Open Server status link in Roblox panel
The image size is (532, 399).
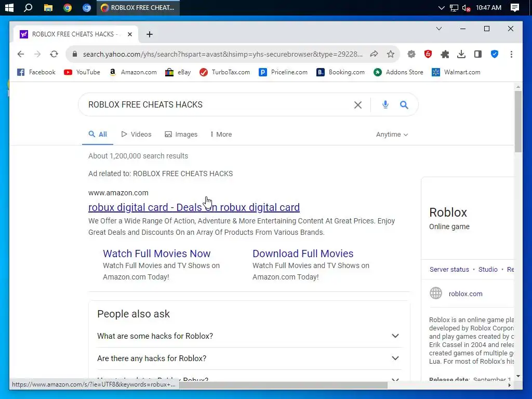point(449,270)
